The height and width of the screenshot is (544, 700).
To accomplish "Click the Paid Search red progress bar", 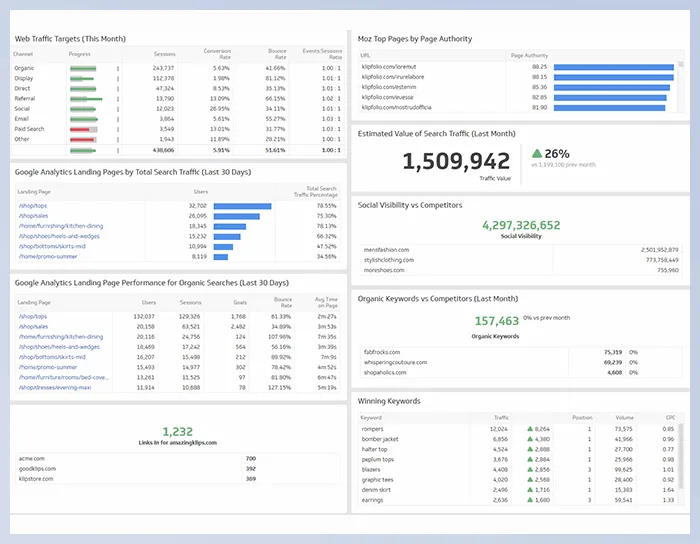I will 83,129.
